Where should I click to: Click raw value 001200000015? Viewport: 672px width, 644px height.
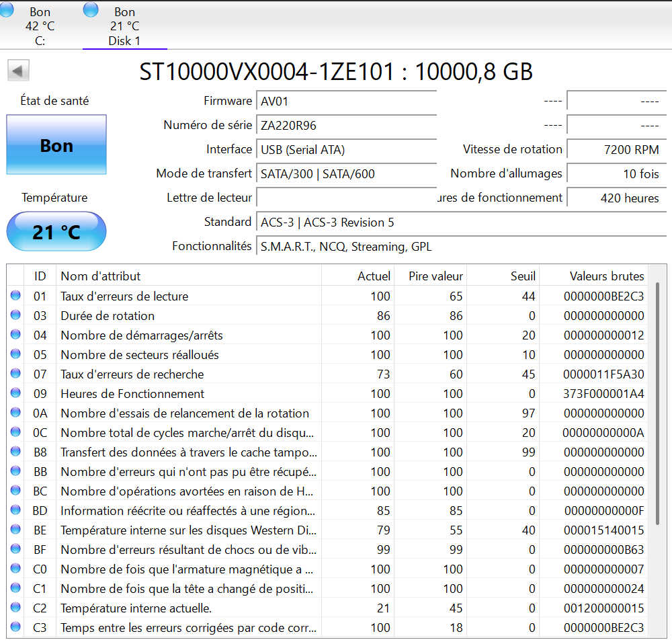[x=603, y=608]
